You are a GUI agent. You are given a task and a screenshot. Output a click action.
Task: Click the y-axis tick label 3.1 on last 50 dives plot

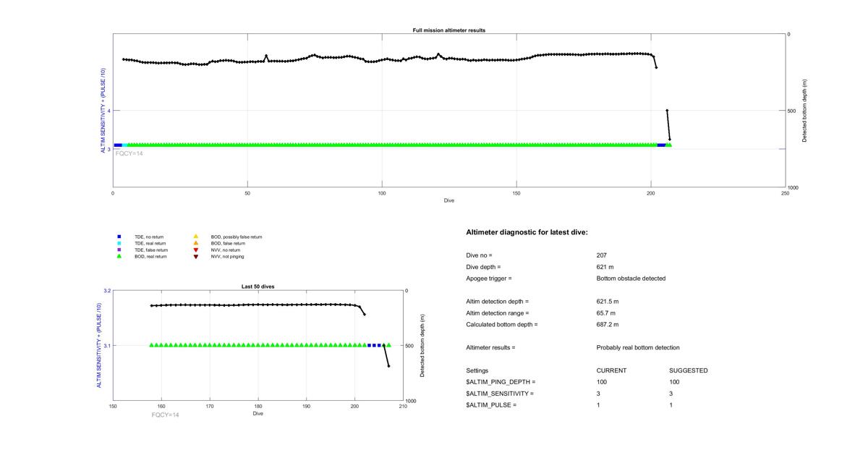click(x=107, y=346)
